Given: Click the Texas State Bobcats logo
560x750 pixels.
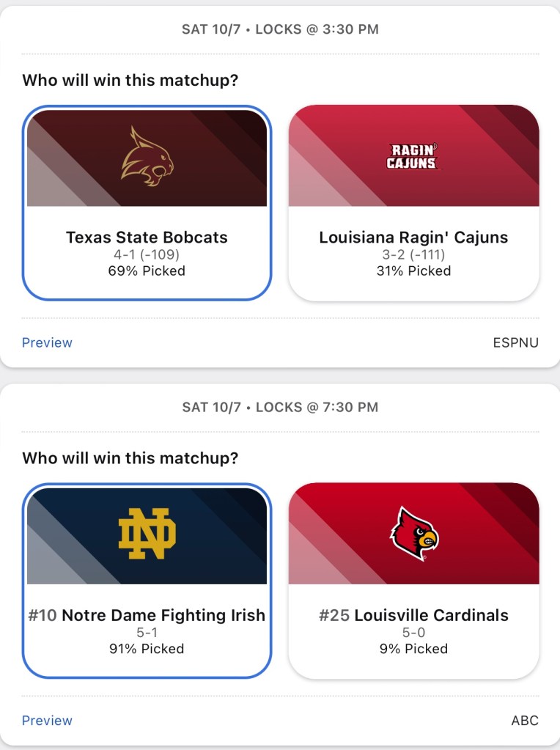Looking at the screenshot, I should click(147, 156).
